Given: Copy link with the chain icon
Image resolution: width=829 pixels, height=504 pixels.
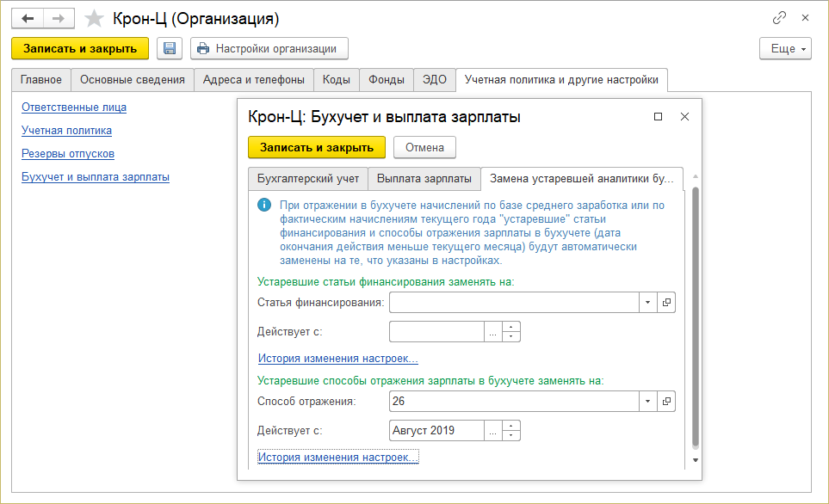Looking at the screenshot, I should point(780,18).
